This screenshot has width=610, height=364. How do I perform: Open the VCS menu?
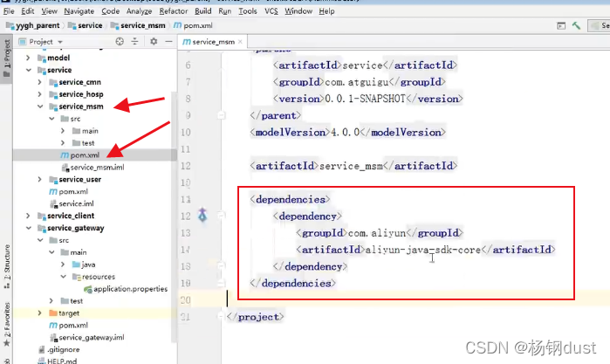point(271,11)
